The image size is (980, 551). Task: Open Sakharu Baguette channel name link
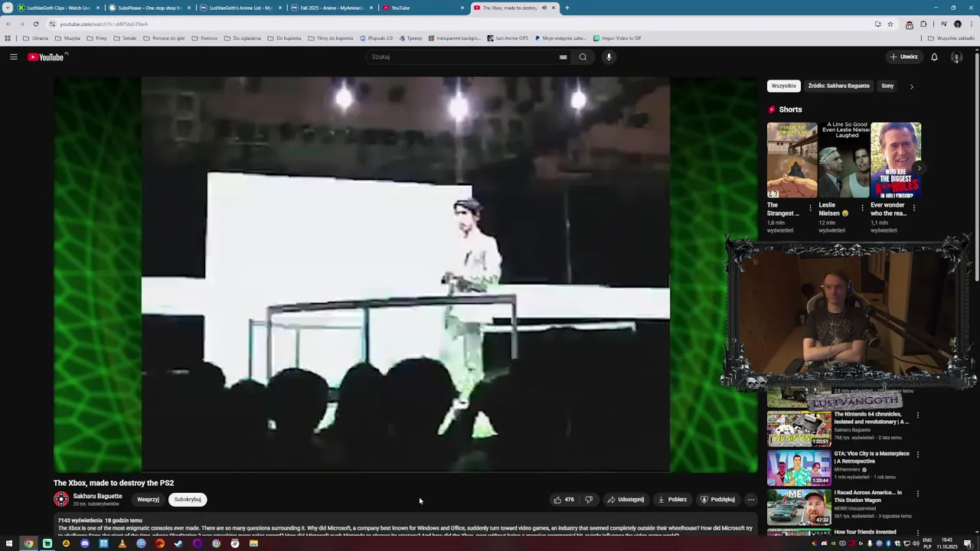[97, 496]
